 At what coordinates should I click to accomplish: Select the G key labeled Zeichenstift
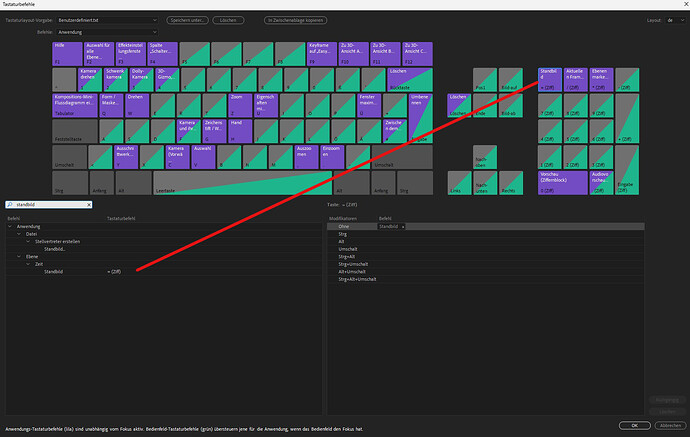coord(214,131)
